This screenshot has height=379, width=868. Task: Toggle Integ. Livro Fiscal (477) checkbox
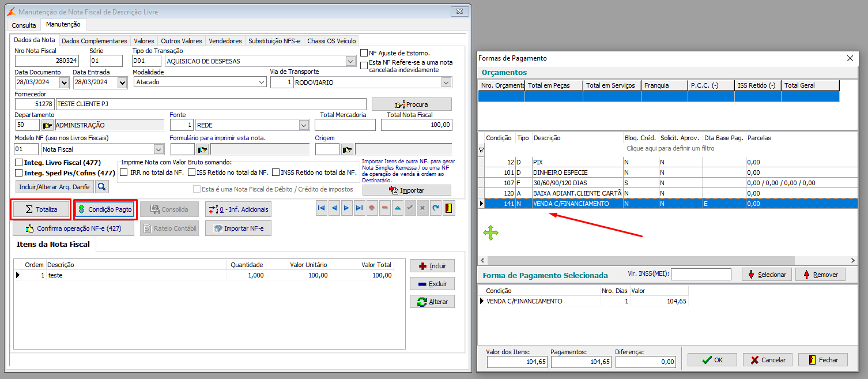tap(19, 163)
